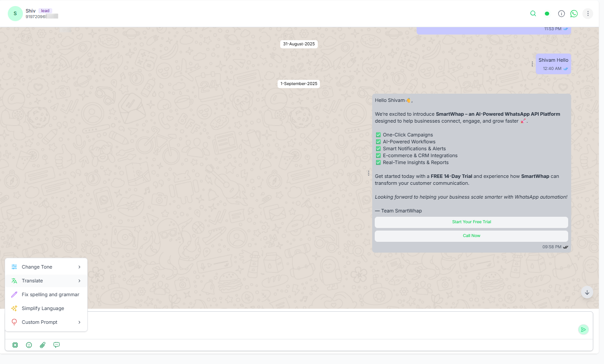Click '— Team SmartWhap' signature
Image resolution: width=604 pixels, height=364 pixels.
click(398, 211)
